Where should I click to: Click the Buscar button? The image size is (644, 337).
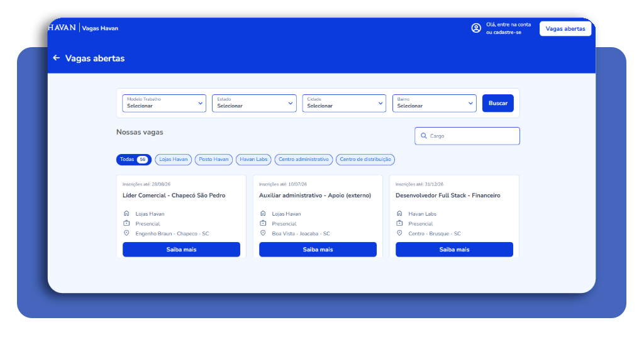coord(498,103)
